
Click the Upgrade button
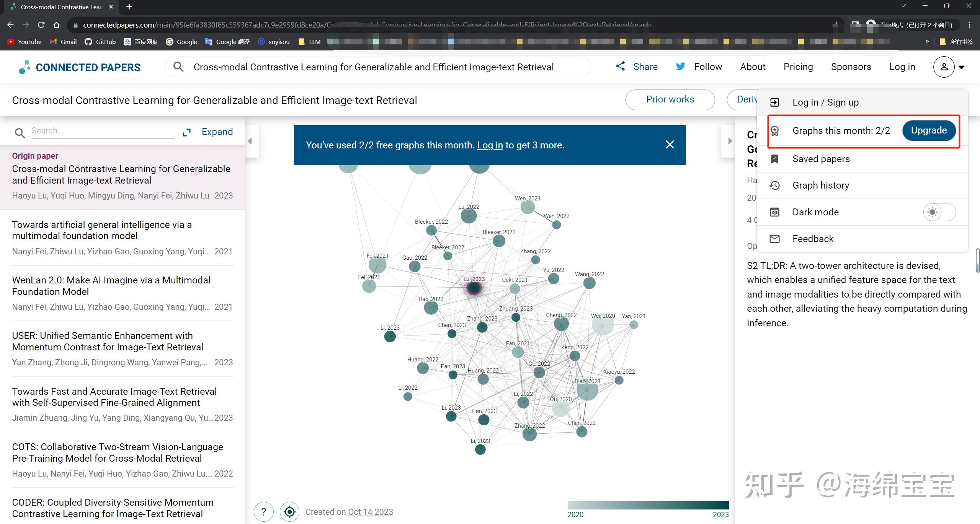click(x=929, y=130)
